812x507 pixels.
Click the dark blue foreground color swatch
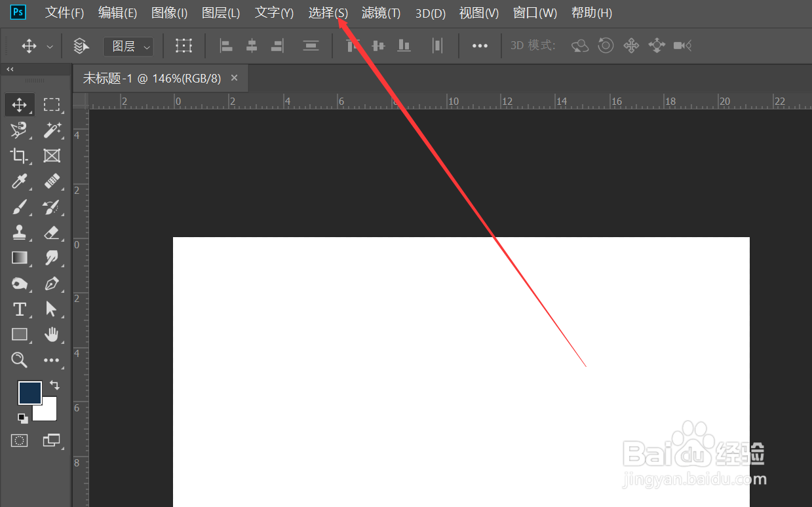tap(29, 393)
